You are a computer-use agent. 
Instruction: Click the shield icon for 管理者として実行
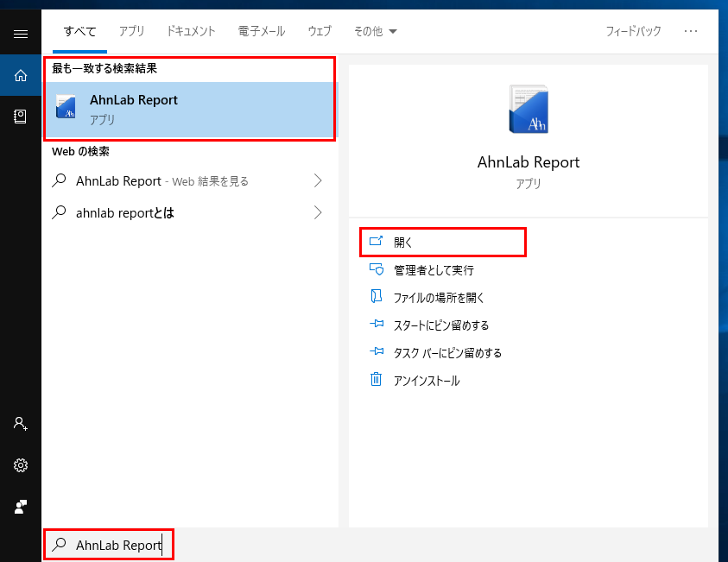tap(376, 269)
